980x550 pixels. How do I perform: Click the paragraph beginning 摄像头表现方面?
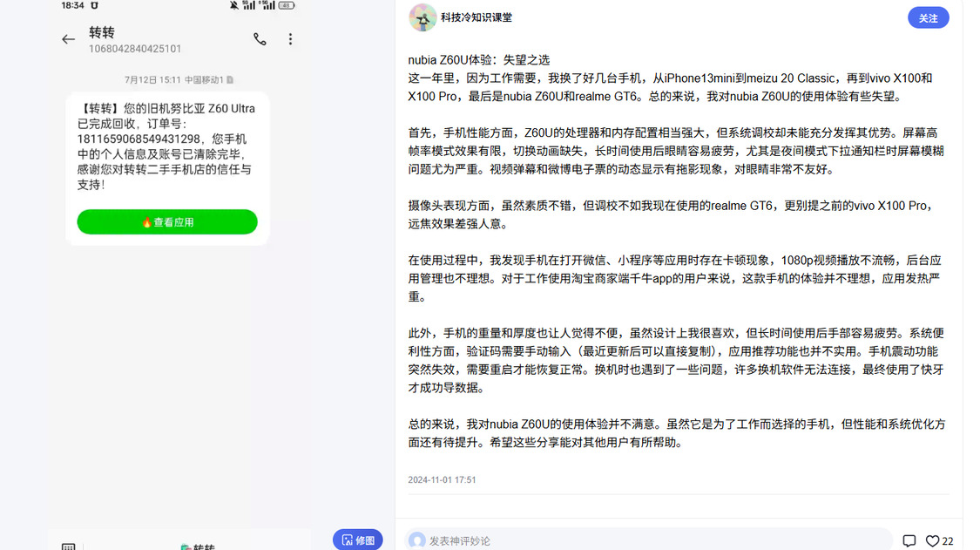tap(670, 214)
